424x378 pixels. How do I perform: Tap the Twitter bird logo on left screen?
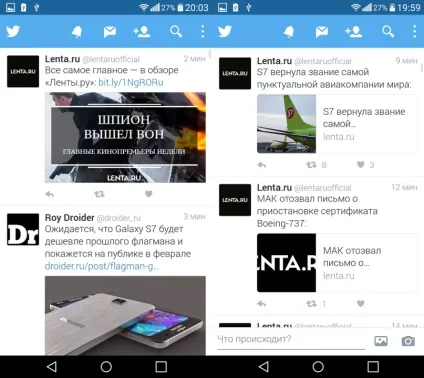click(x=13, y=31)
